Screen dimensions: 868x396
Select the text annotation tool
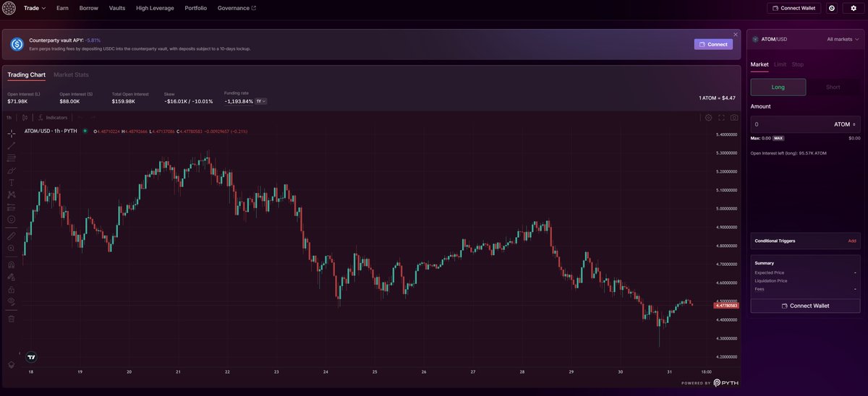click(12, 182)
